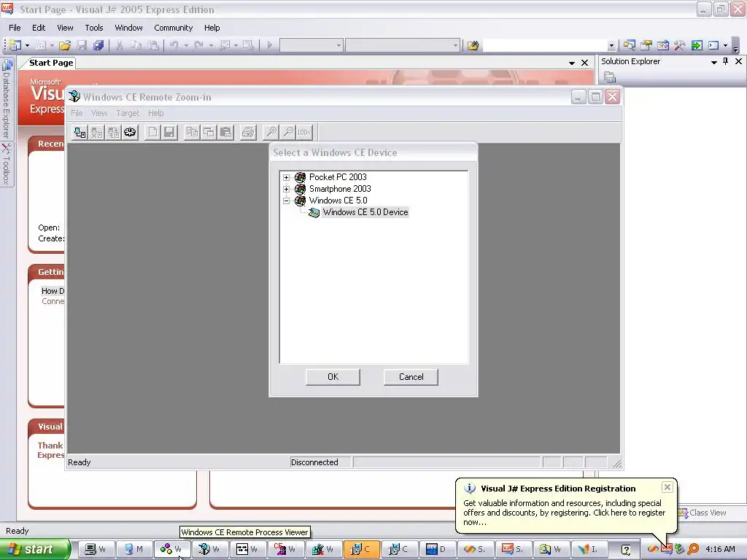Screen dimensions: 747x560
Task: Click the 100% zoom toolbar icon
Action: pos(304,132)
